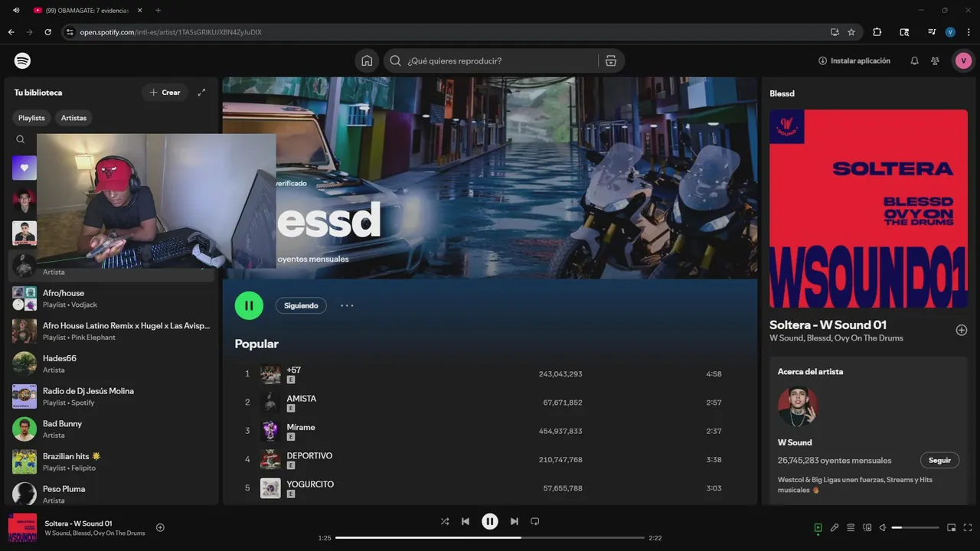Open the mini player icon
Viewport: 980px width, 551px height.
pos(951,527)
